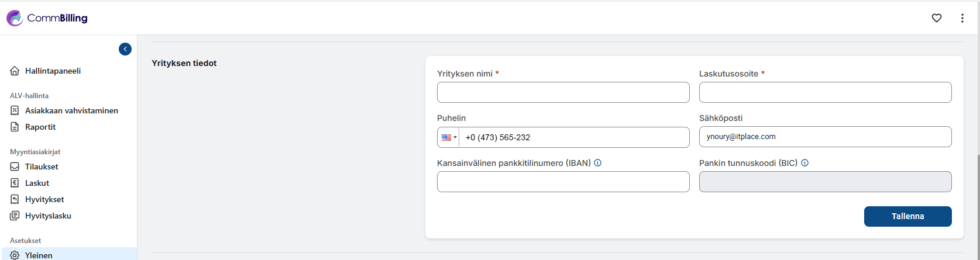Screen dimensions: 980x260
Task: Click the heart favorites icon
Action: pos(937,18)
